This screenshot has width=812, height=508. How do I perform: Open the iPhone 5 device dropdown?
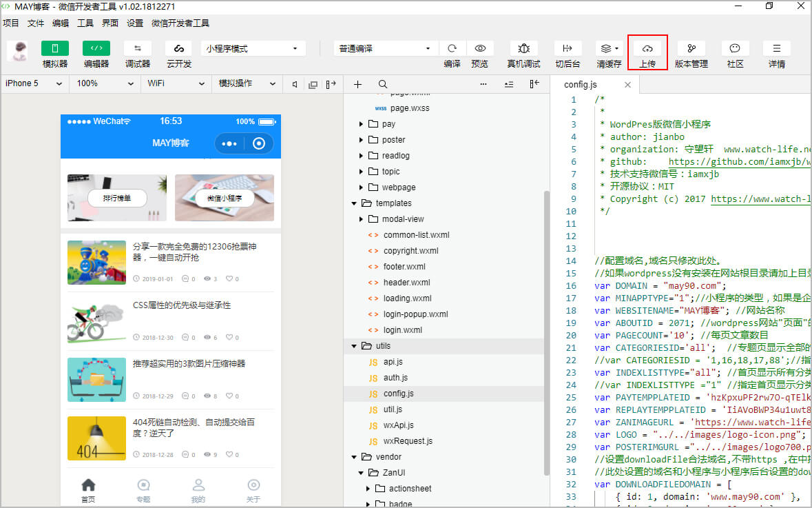point(34,83)
